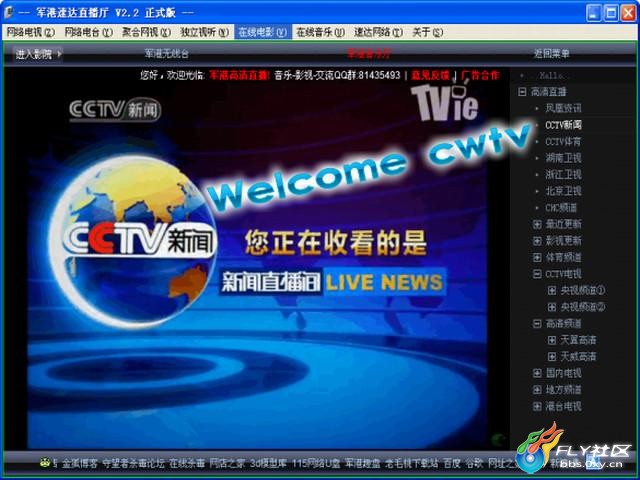Open the 金狐博客 link
This screenshot has height=480, width=640.
(80, 463)
